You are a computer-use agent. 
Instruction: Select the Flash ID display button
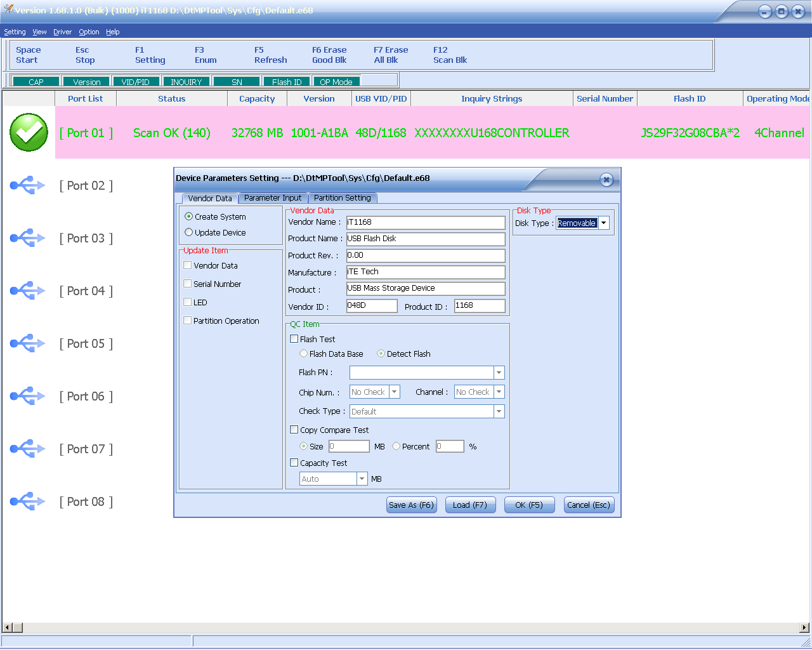point(286,81)
